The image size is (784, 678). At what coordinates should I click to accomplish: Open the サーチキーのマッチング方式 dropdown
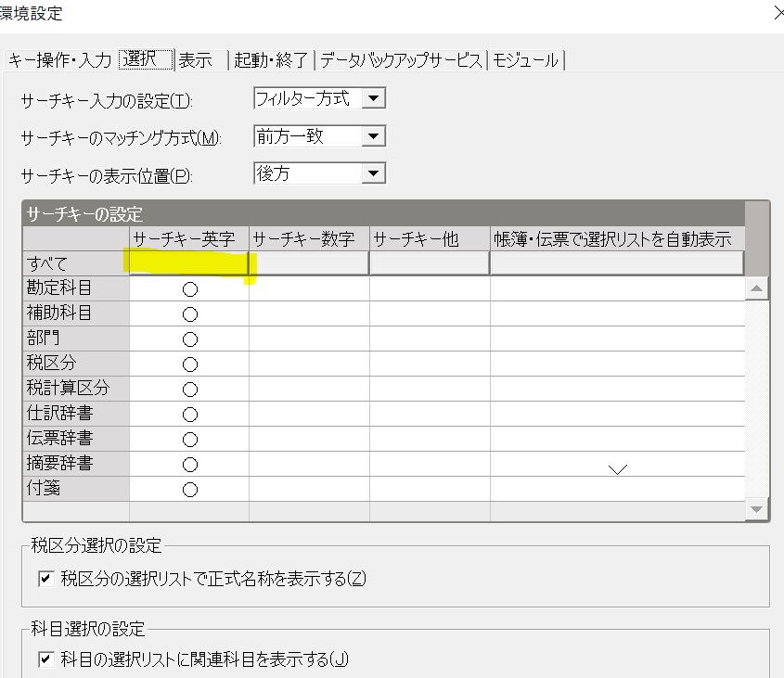[373, 136]
